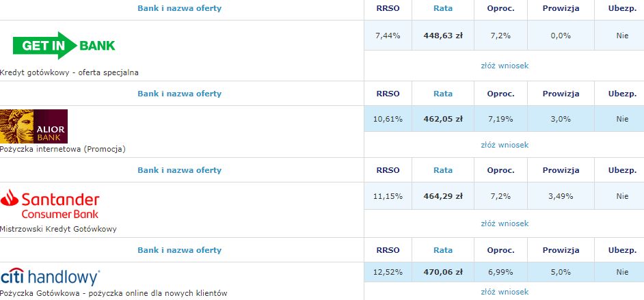Click "złóż wniosek" for Alior Bank offer
644x300 pixels.
coord(505,145)
